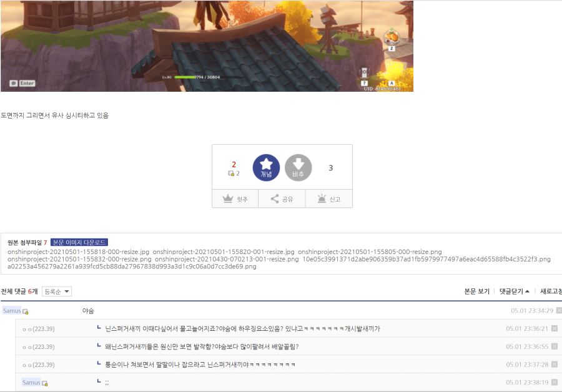
Task: Delete the comment posted at 23:36:21
Action: pyautogui.click(x=554, y=328)
